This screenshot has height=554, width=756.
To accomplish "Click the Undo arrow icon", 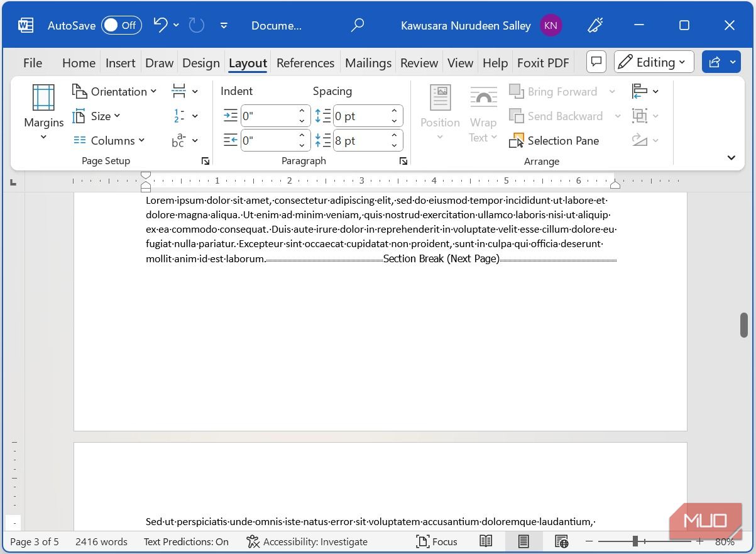I will pos(160,25).
